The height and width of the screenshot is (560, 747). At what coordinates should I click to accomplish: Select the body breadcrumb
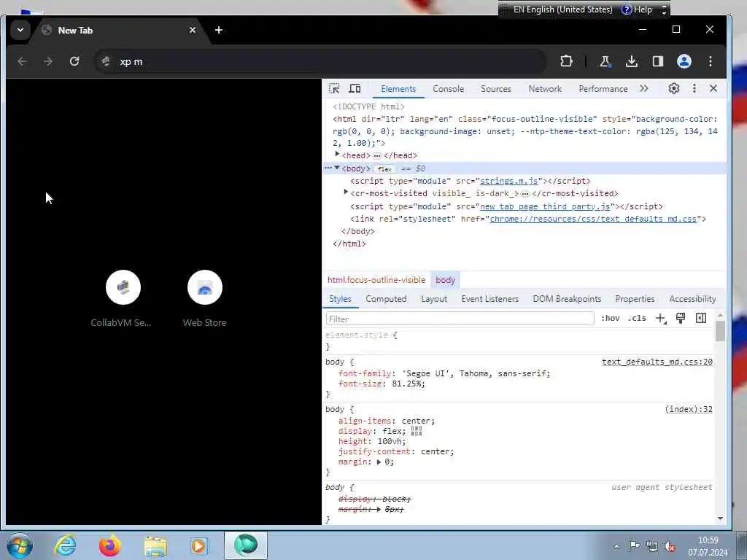446,280
